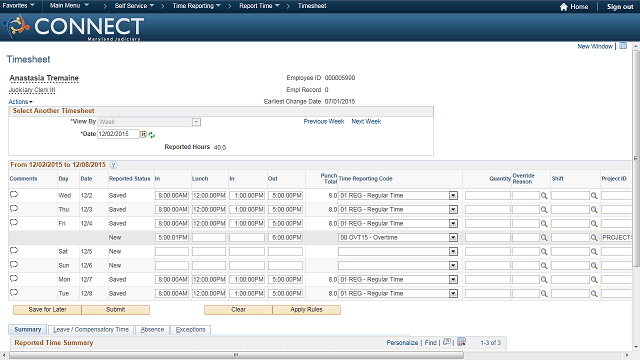640x360 pixels.
Task: Go to Next Week
Action: [x=366, y=122]
